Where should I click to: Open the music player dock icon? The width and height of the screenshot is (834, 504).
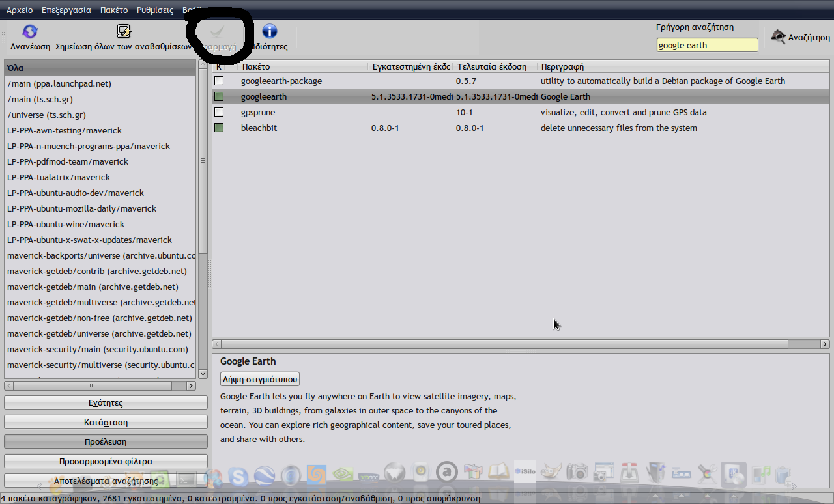click(760, 476)
